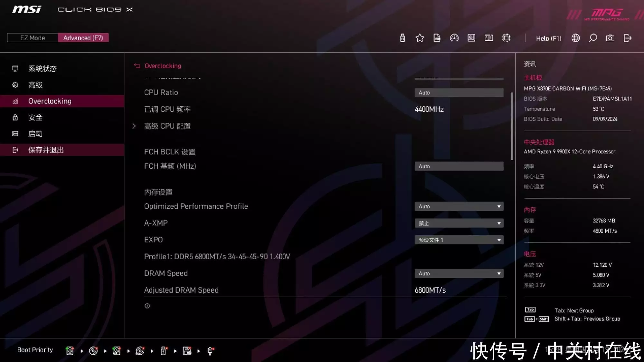This screenshot has height=362, width=644.
Task: Click the FCH 基频 (MHz) Auto field
Action: point(459,166)
